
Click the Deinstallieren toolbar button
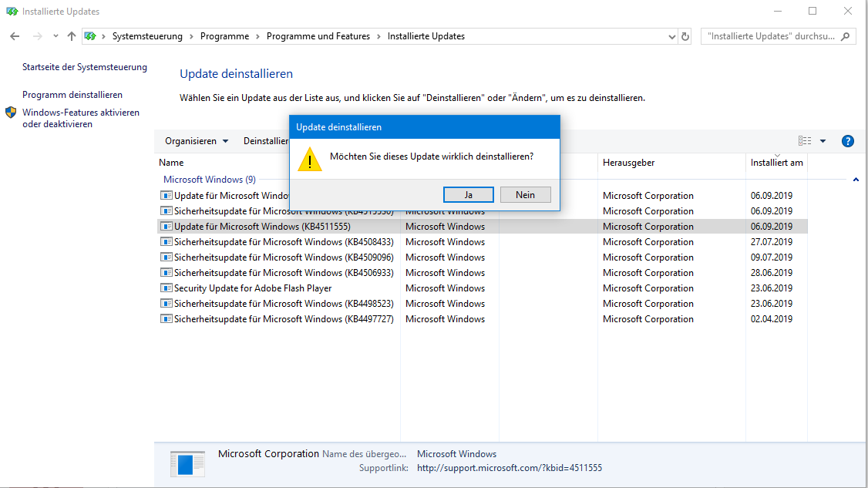tap(266, 141)
